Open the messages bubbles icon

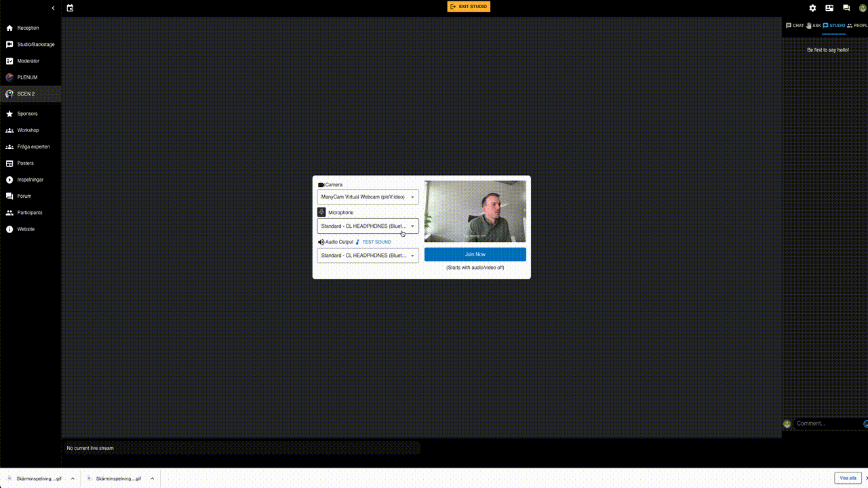[846, 8]
